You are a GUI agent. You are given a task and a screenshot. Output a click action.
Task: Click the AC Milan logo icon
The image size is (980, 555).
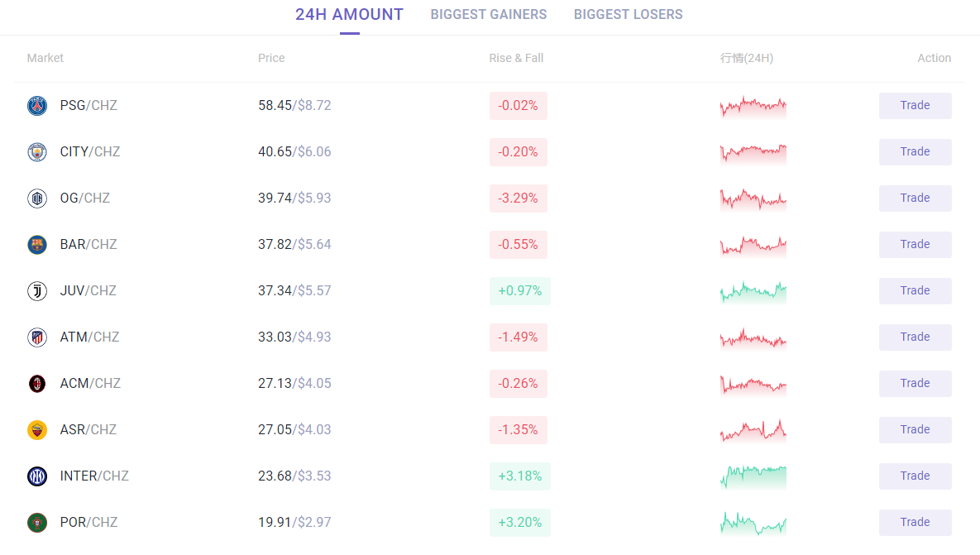point(37,384)
